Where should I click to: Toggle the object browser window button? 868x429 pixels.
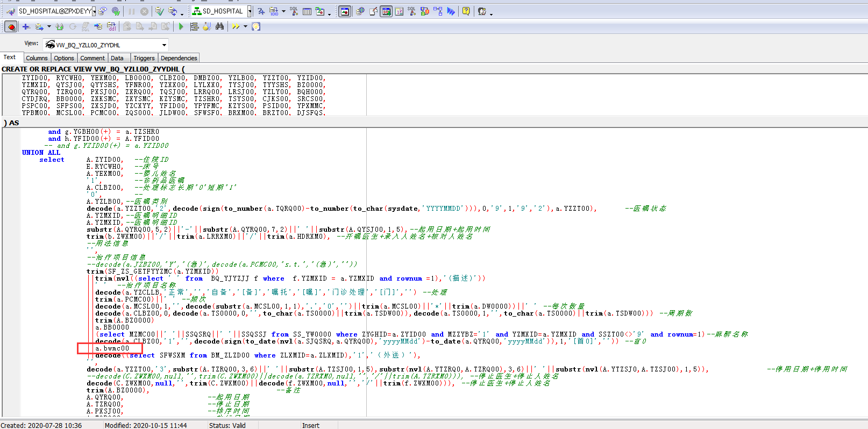345,11
